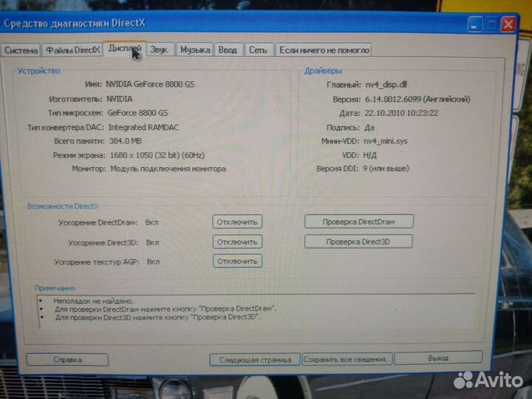
Task: Switch to the Система tab
Action: (20, 50)
